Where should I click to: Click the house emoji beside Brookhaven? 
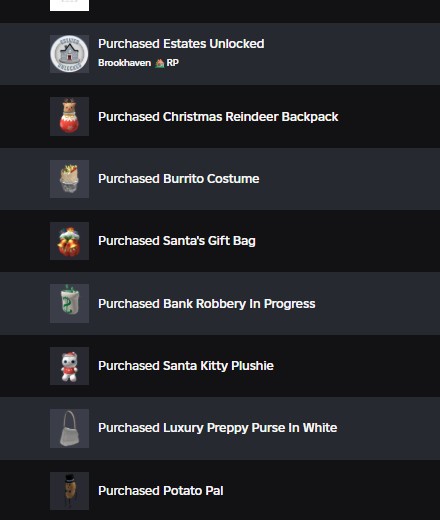pos(160,63)
